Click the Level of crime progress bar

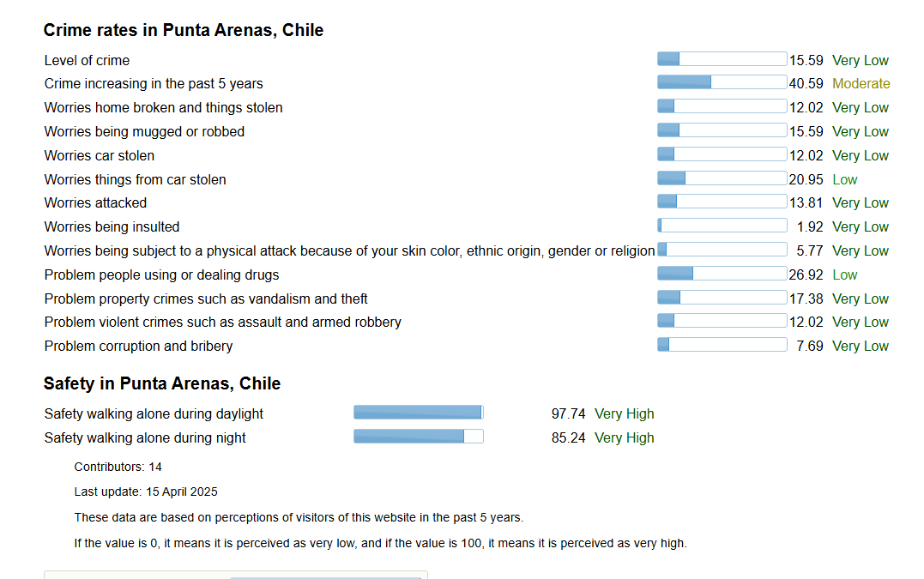tap(722, 59)
